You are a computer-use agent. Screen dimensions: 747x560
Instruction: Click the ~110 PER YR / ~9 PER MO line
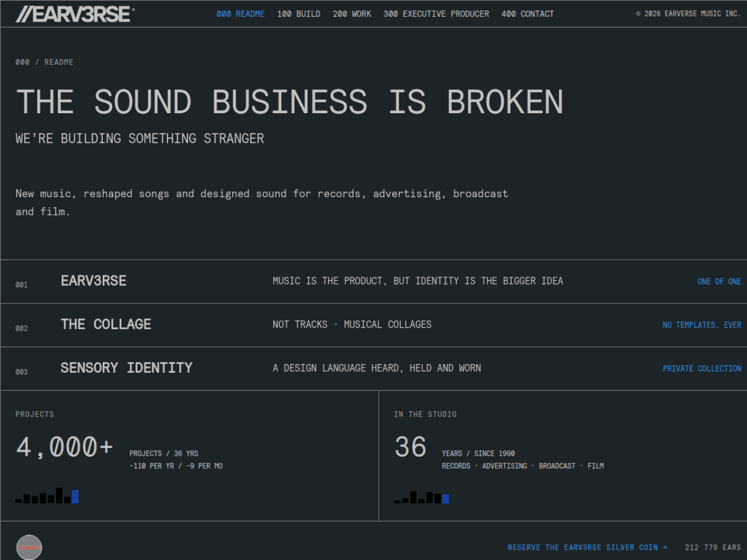(x=176, y=466)
